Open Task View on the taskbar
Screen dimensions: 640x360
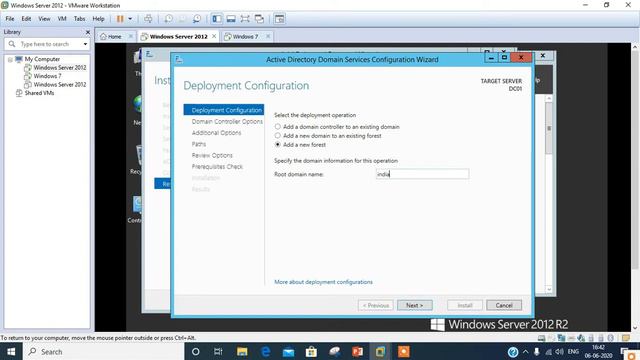coord(218,351)
